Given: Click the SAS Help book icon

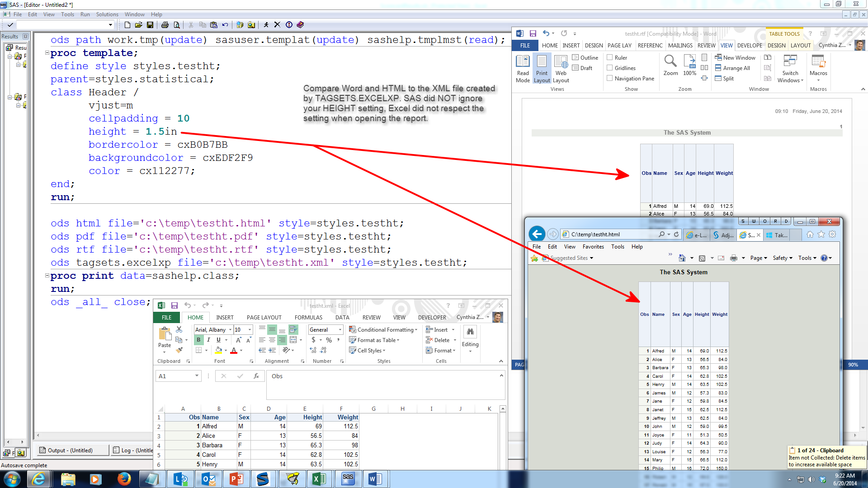Looking at the screenshot, I should click(x=300, y=25).
